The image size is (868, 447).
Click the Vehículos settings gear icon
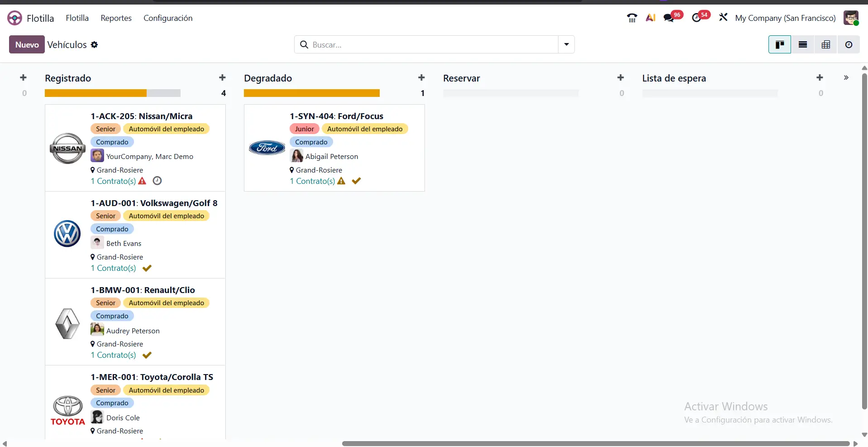[x=94, y=45]
